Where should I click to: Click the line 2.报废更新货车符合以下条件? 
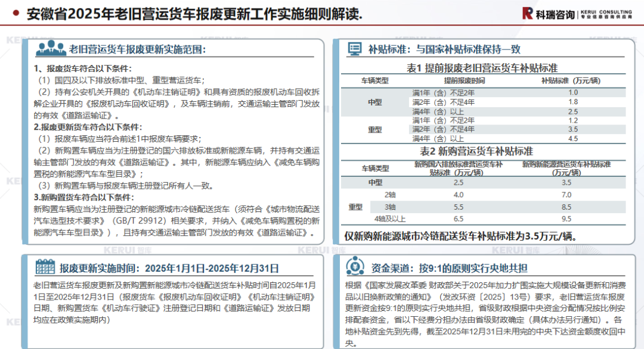tap(88, 127)
